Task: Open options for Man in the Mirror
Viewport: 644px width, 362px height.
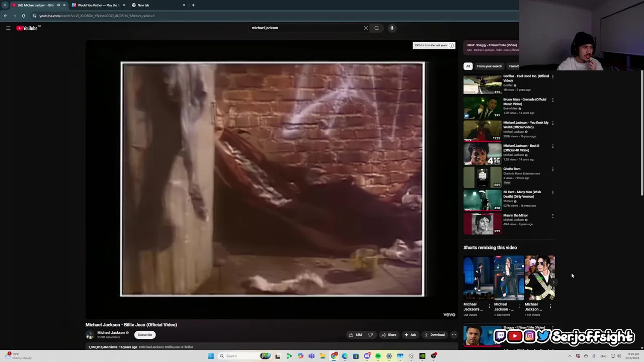Action: (x=552, y=215)
